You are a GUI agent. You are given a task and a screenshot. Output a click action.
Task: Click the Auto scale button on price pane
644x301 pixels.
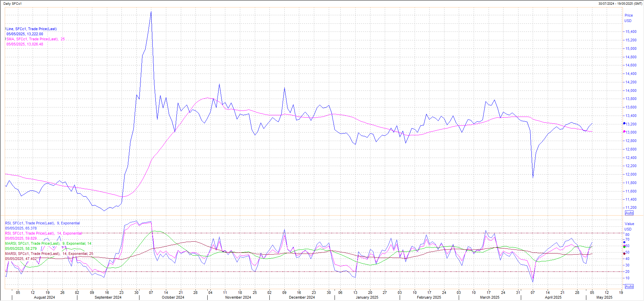click(x=629, y=213)
